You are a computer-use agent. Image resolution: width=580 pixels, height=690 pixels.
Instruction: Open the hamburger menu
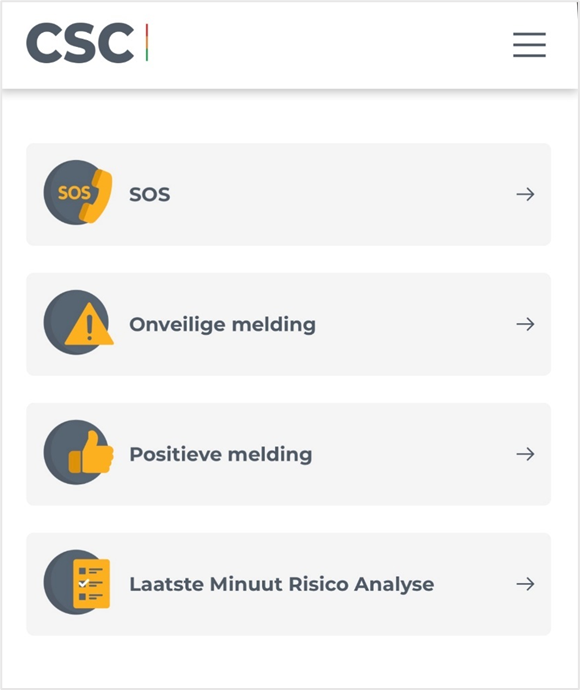click(529, 44)
